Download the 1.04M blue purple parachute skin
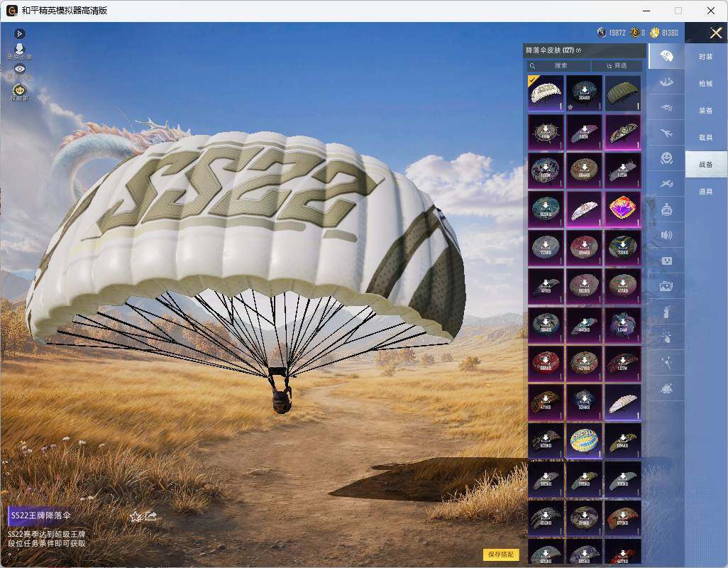This screenshot has height=568, width=728. point(622,324)
